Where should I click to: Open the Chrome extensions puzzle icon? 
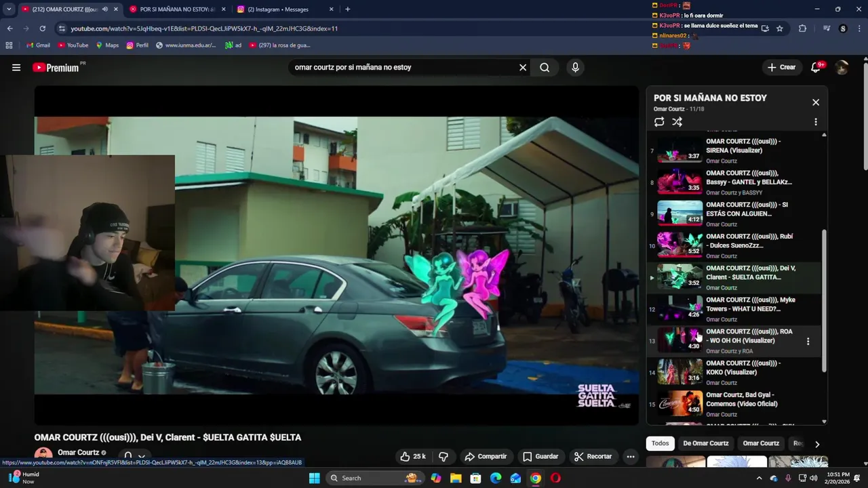[803, 28]
